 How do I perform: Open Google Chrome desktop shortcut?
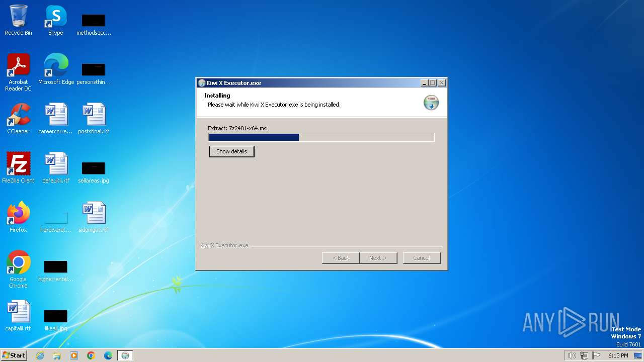pyautogui.click(x=18, y=269)
